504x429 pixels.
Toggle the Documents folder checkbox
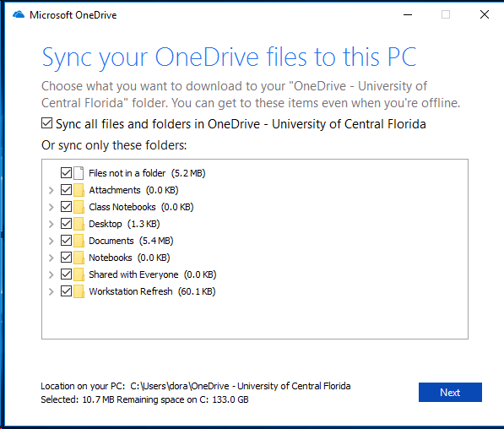[x=66, y=240]
